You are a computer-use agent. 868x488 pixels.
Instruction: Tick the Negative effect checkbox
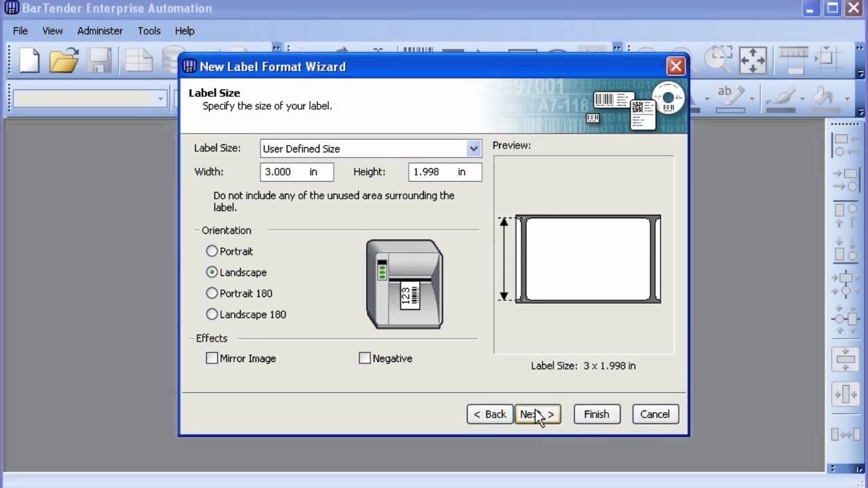pyautogui.click(x=365, y=359)
